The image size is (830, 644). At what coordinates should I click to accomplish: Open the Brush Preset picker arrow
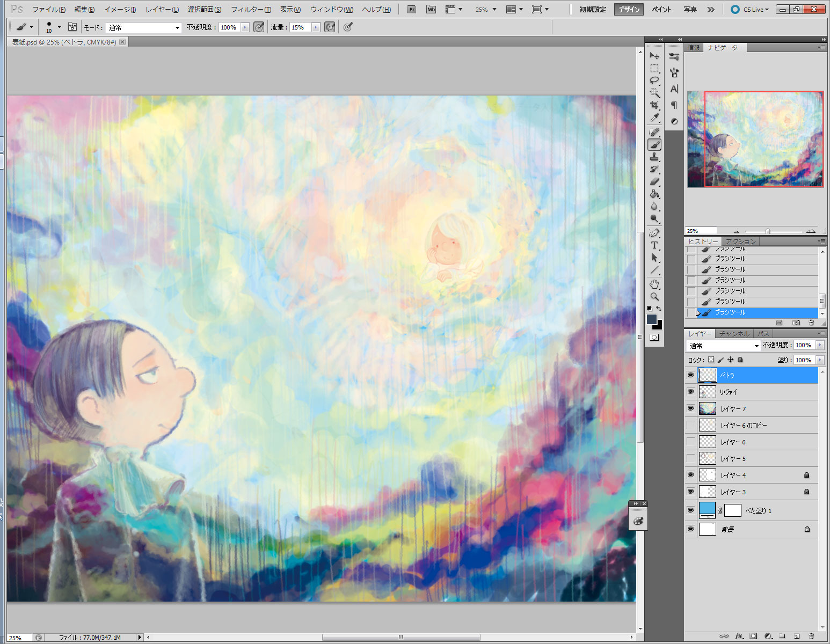coord(59,27)
